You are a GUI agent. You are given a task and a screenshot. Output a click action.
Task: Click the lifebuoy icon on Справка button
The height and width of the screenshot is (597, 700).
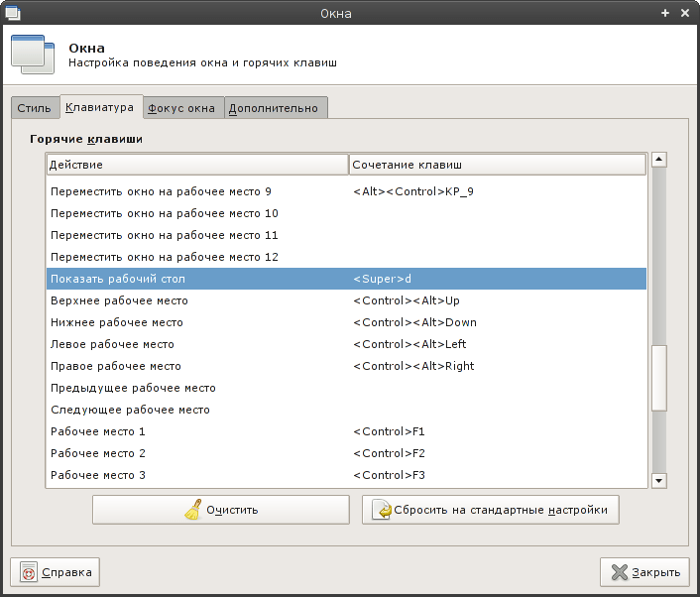30,572
